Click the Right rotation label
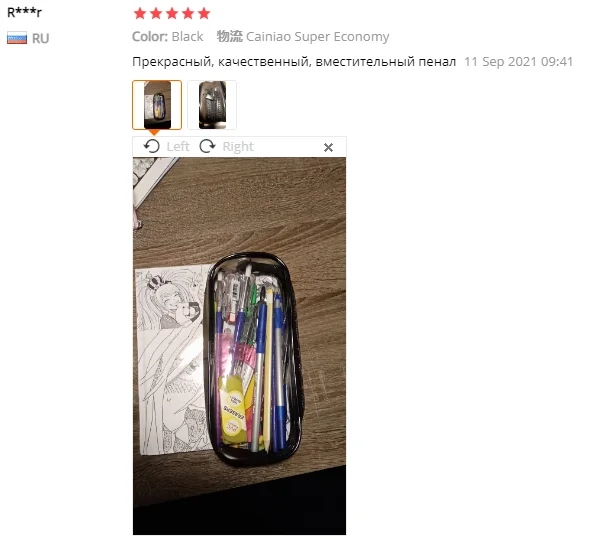This screenshot has width=600, height=539. tap(238, 147)
